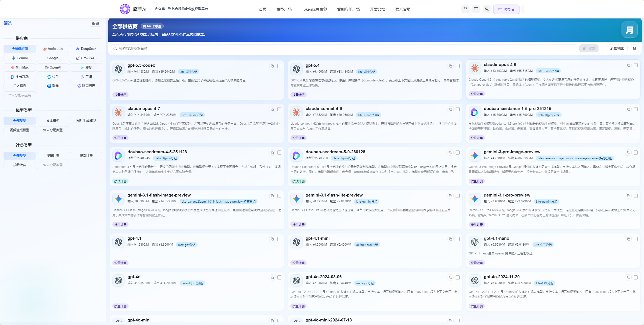This screenshot has height=325, width=644.
Task: Open the 模型广场 nav item
Action: pos(284,9)
